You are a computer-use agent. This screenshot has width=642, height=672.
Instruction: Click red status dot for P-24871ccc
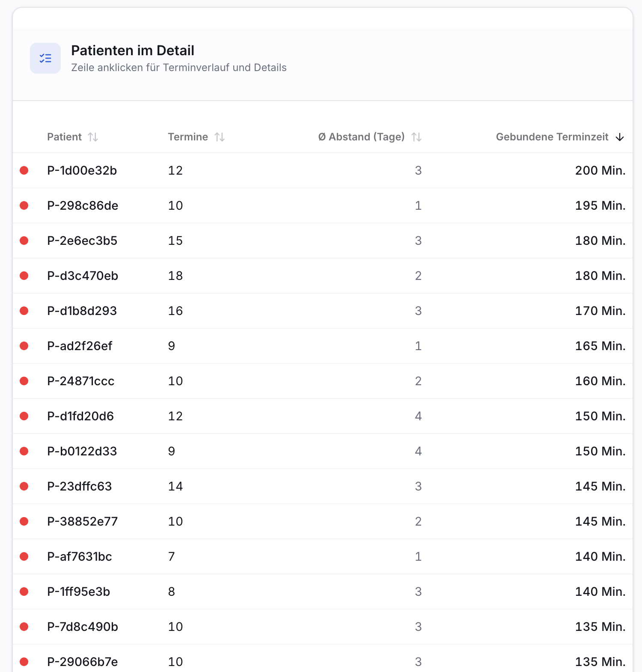(x=24, y=381)
